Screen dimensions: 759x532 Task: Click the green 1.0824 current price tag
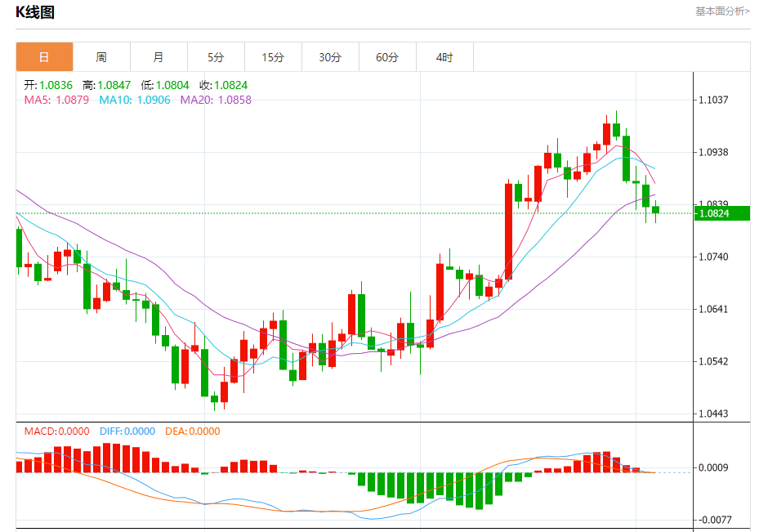721,213
